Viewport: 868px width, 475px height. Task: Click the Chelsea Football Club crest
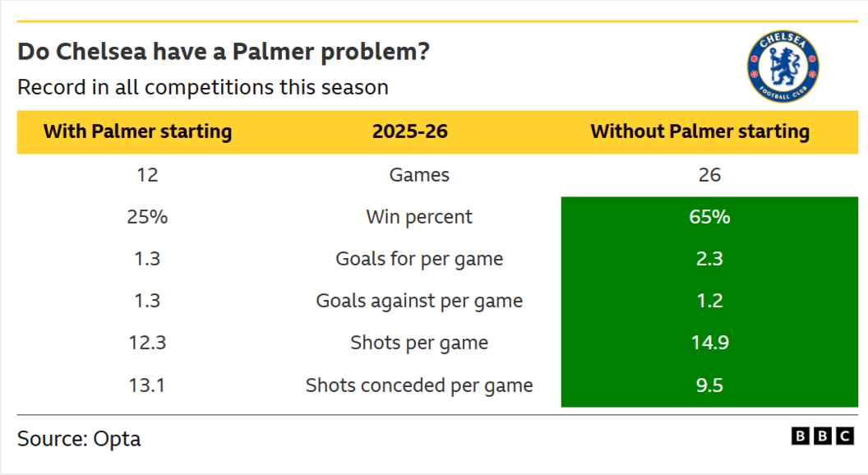click(783, 68)
